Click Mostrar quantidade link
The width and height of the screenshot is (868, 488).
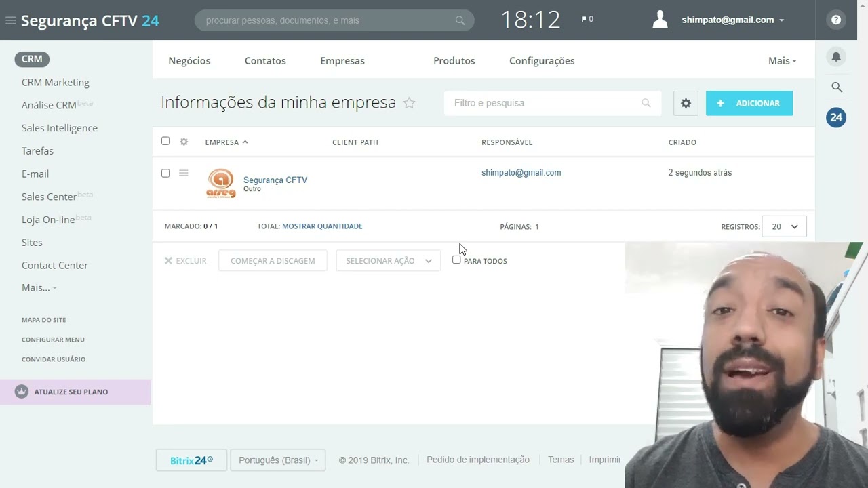pyautogui.click(x=322, y=226)
